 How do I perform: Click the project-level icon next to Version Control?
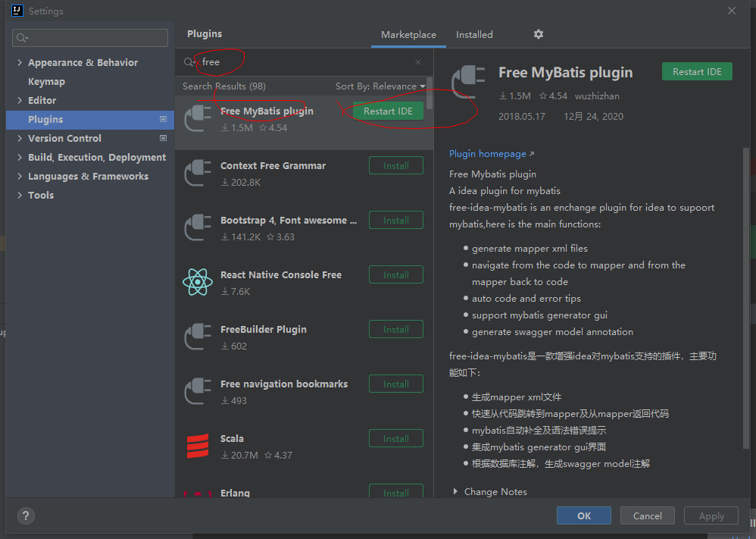tap(163, 138)
